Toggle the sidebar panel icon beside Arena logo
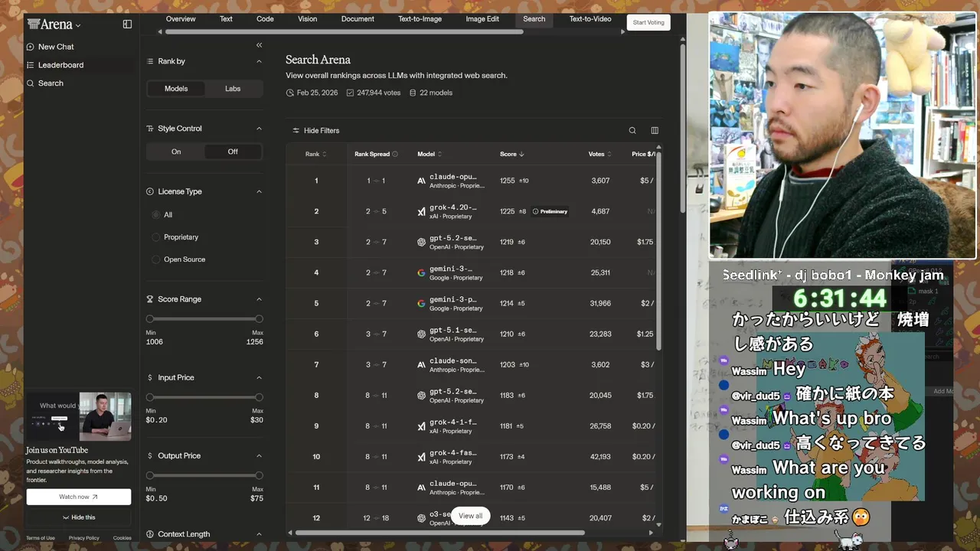The image size is (980, 551). [127, 24]
